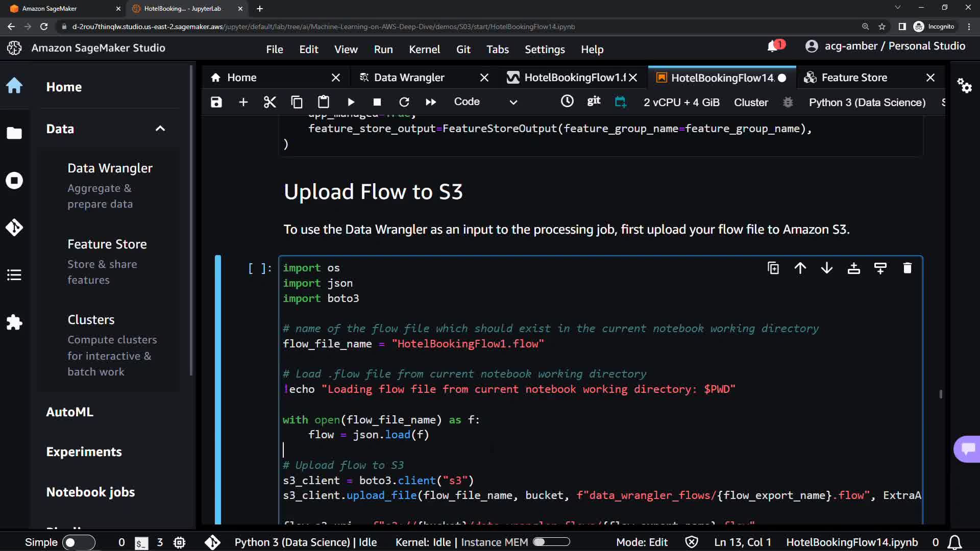Collapse the Data section in the sidebar
This screenshot has height=551, width=980.
160,129
